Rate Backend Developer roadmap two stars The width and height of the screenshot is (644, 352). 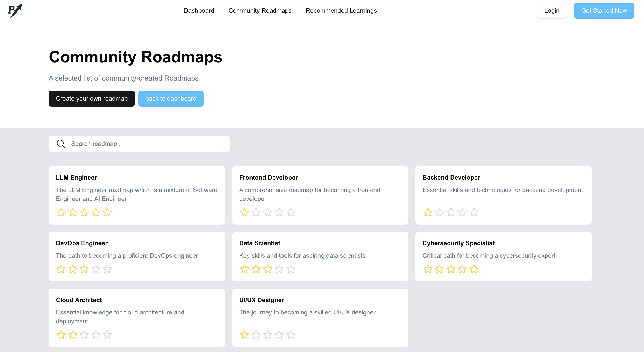click(x=439, y=212)
